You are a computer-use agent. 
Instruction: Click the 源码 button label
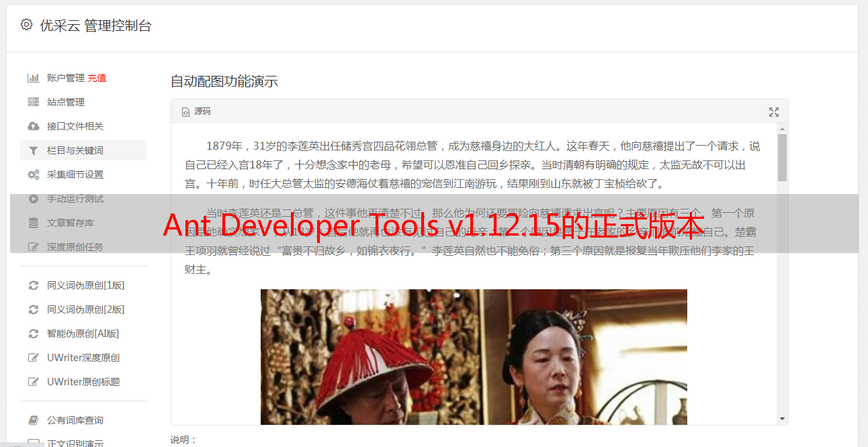click(x=202, y=111)
